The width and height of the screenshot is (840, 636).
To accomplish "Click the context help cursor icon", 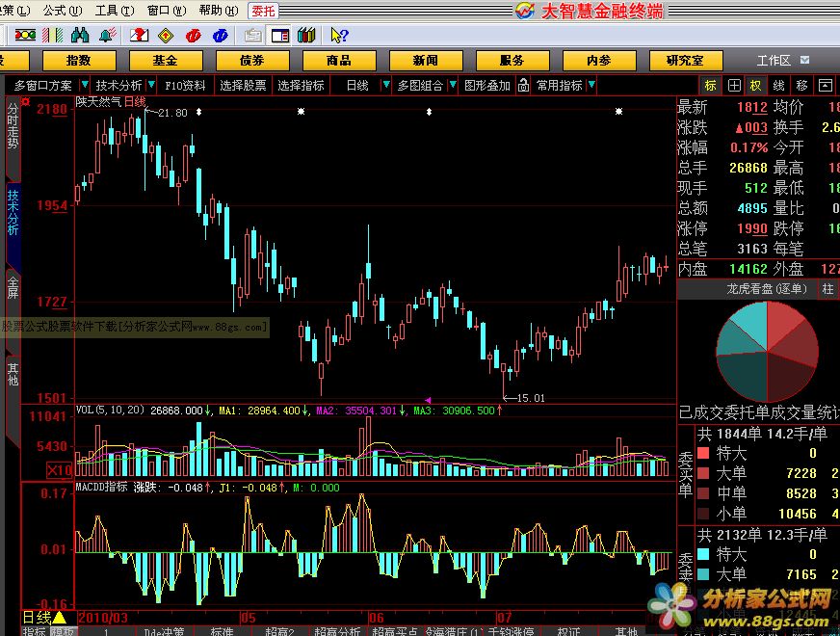I will click(339, 36).
